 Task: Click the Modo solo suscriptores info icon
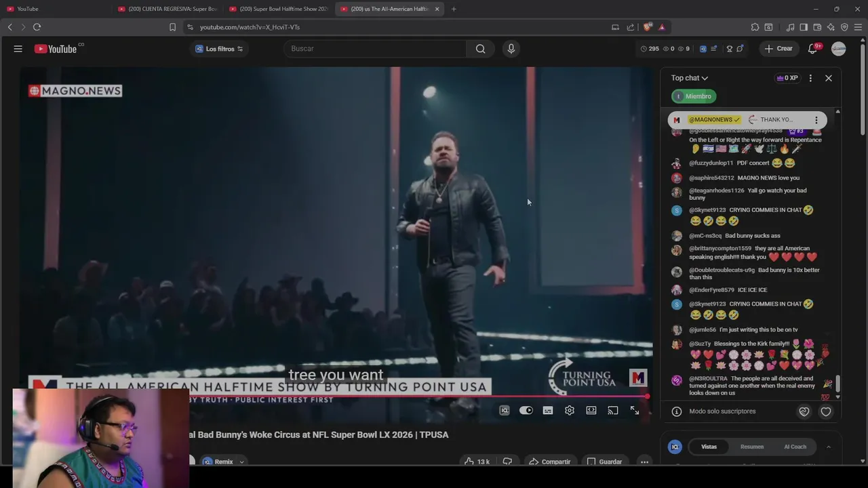pos(676,411)
